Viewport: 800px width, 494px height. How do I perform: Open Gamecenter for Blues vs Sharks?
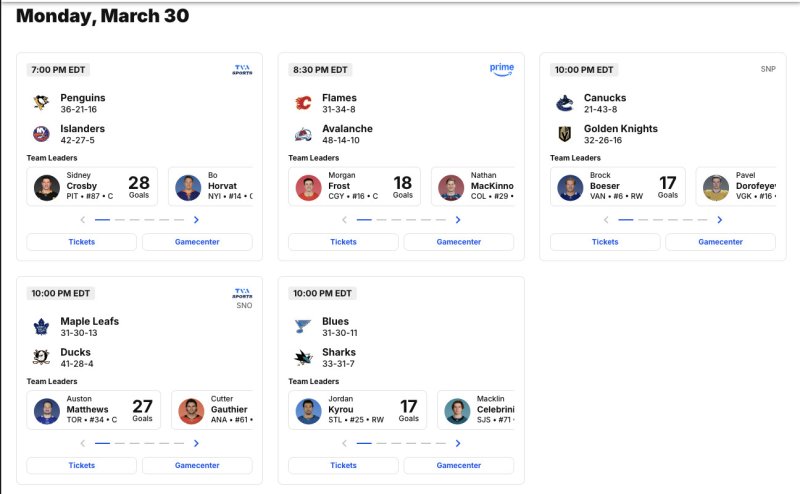[x=459, y=465]
